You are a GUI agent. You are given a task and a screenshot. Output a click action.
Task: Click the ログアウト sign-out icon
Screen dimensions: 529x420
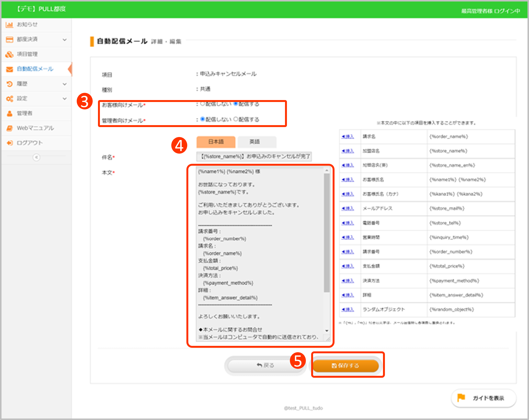[9, 143]
